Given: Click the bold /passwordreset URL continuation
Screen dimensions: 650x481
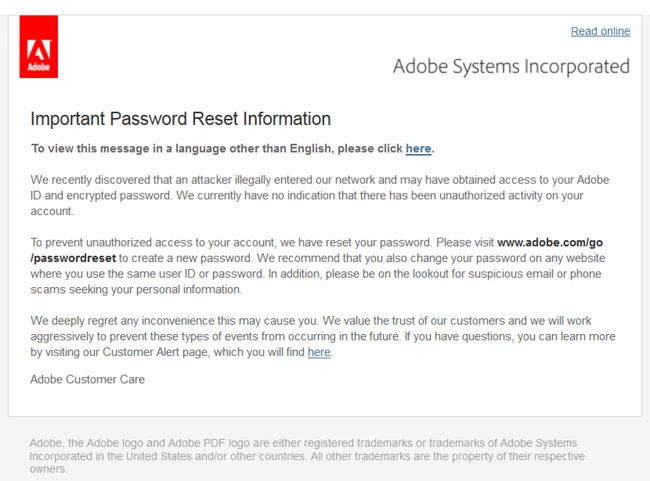Looking at the screenshot, I should tap(73, 258).
